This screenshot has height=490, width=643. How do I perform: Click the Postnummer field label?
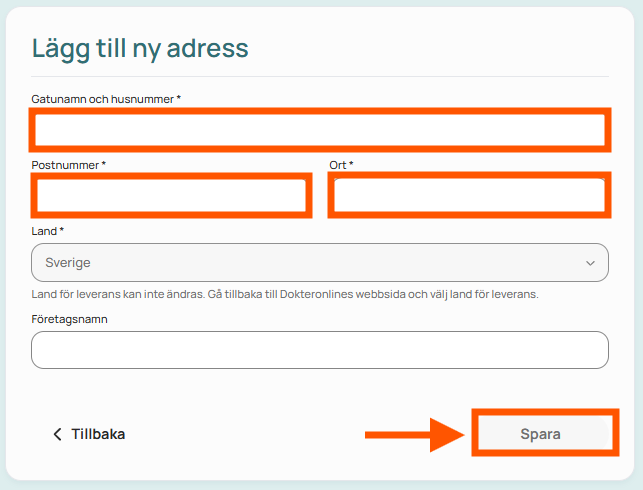(x=68, y=165)
